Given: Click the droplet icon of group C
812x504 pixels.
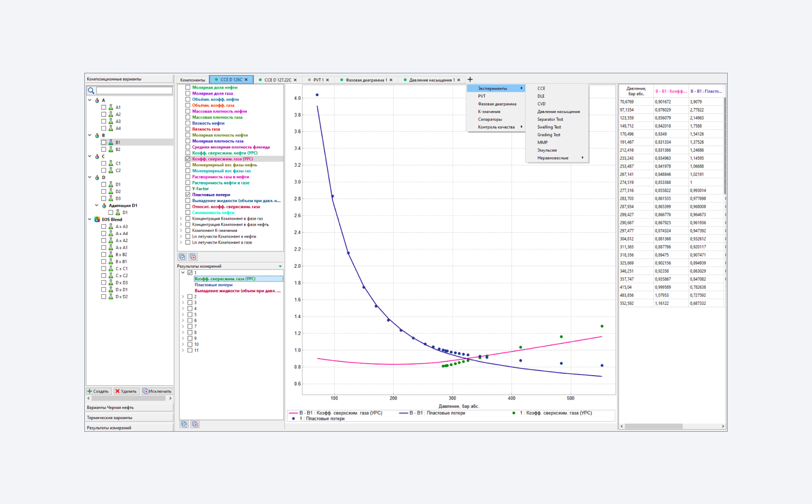Looking at the screenshot, I should [x=97, y=157].
